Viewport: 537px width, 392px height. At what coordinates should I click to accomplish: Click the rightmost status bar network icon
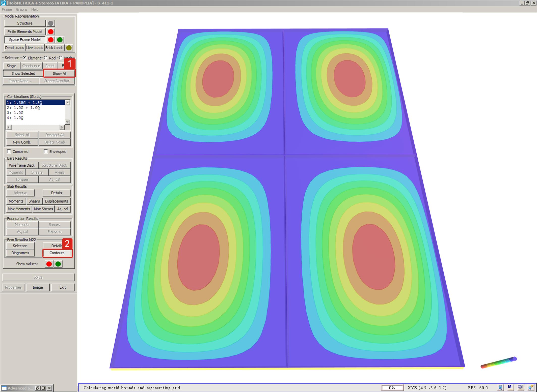tap(531, 387)
